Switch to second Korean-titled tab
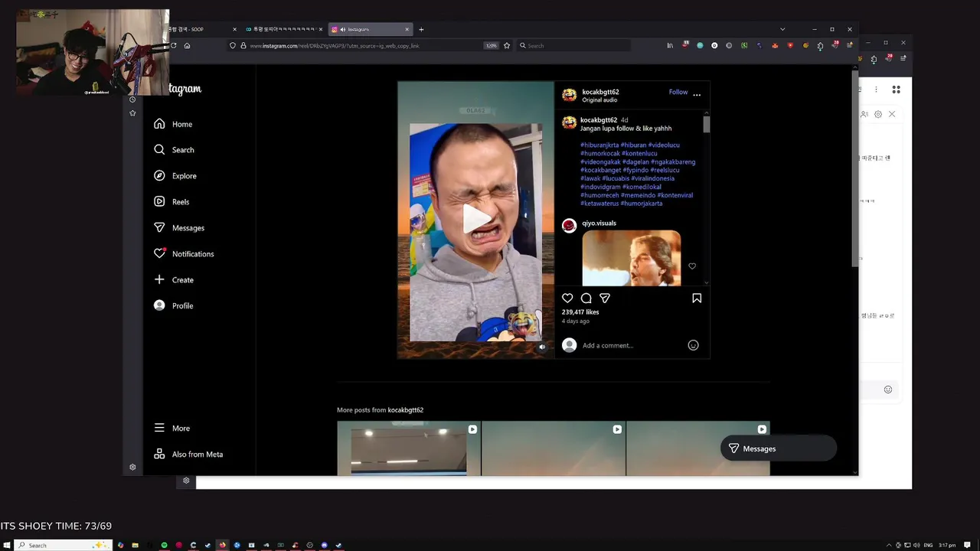The height and width of the screenshot is (551, 980). (284, 29)
